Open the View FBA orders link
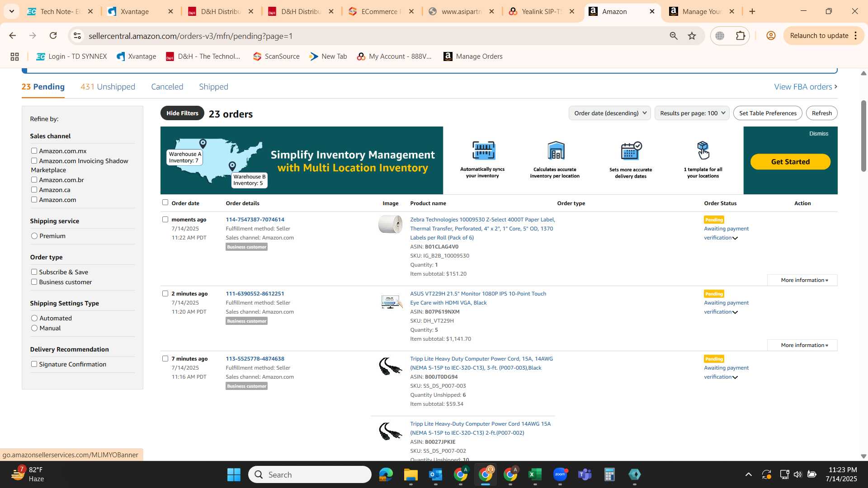 click(x=806, y=87)
